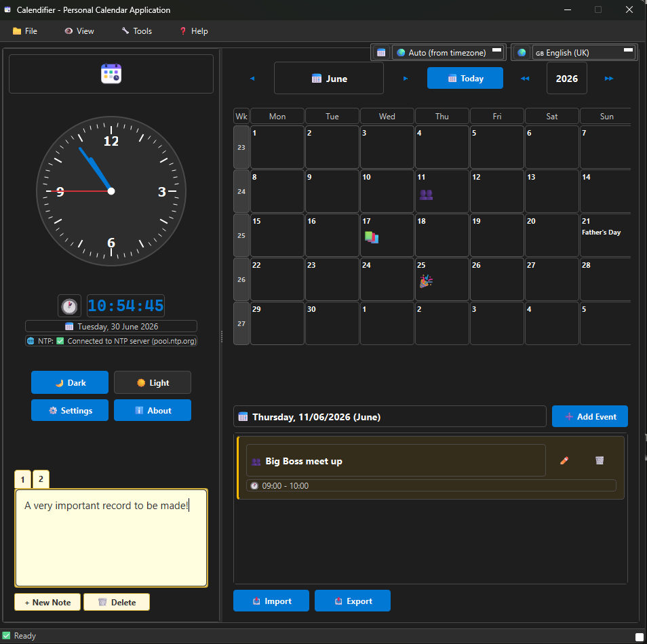
Task: Open the View menu
Action: pyautogui.click(x=79, y=31)
